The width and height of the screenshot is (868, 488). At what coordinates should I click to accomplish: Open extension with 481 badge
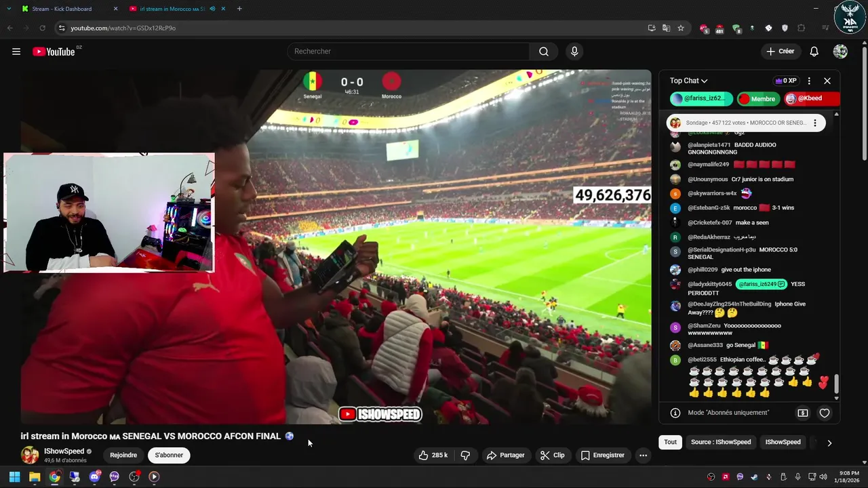tap(719, 28)
